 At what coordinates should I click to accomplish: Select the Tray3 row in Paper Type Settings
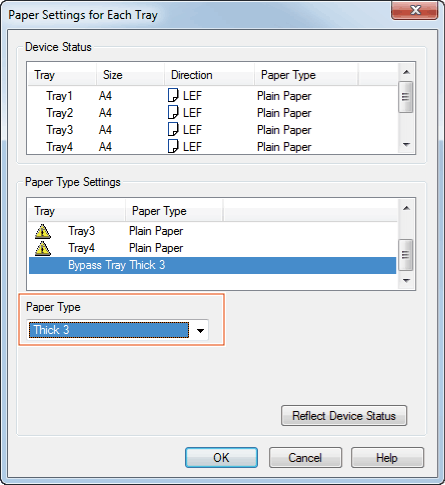(x=213, y=231)
